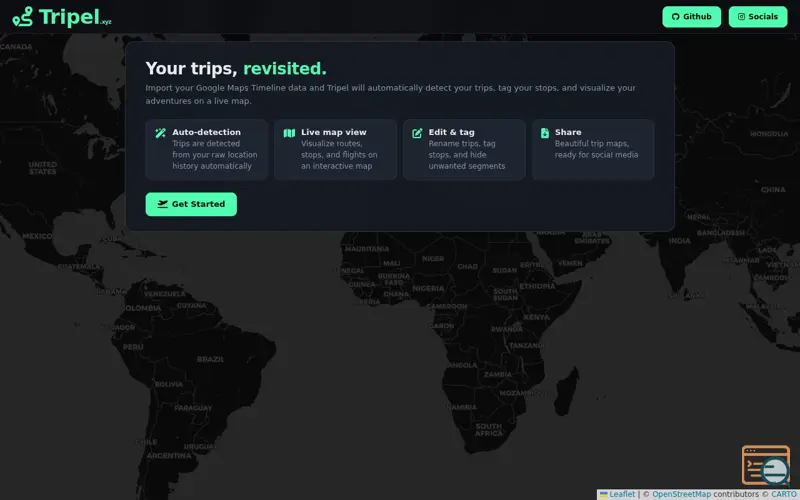Click the PARAGUAY label on the map
800x500 pixels.
coord(193,408)
